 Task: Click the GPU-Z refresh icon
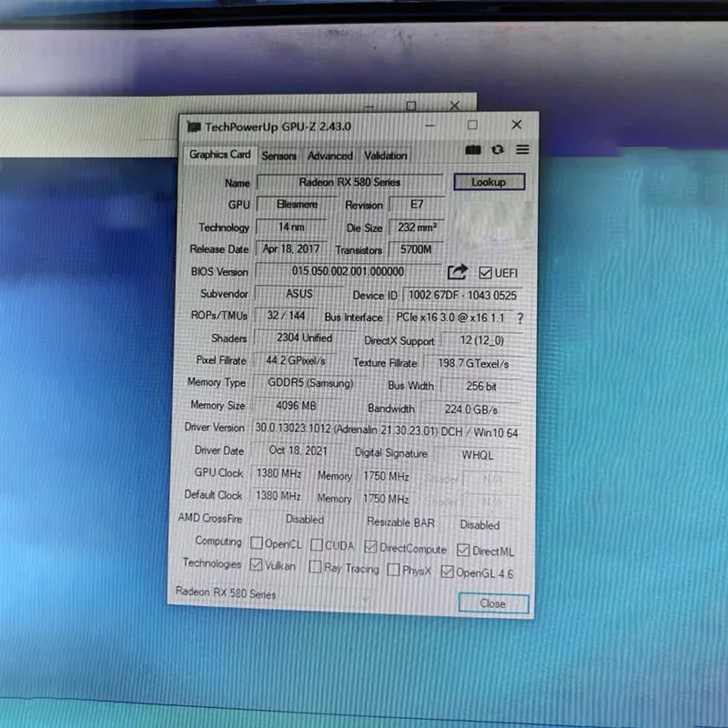click(497, 149)
